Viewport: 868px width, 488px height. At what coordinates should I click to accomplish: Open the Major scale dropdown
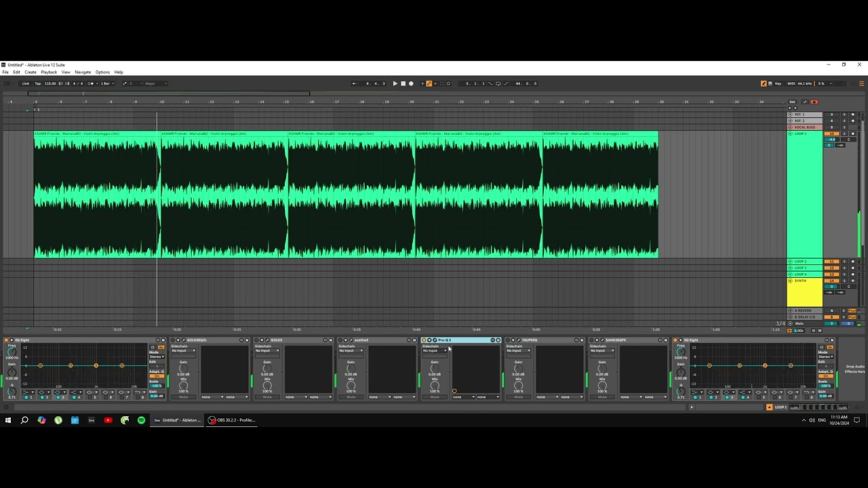pyautogui.click(x=156, y=83)
